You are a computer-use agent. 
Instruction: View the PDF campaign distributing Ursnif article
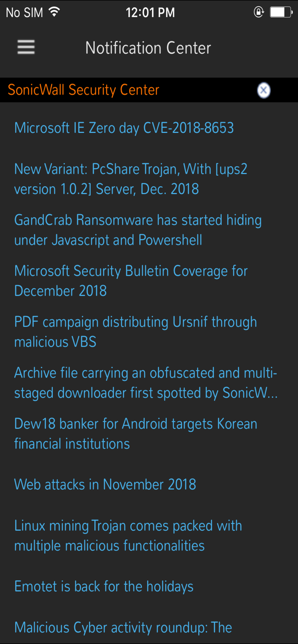click(x=135, y=332)
